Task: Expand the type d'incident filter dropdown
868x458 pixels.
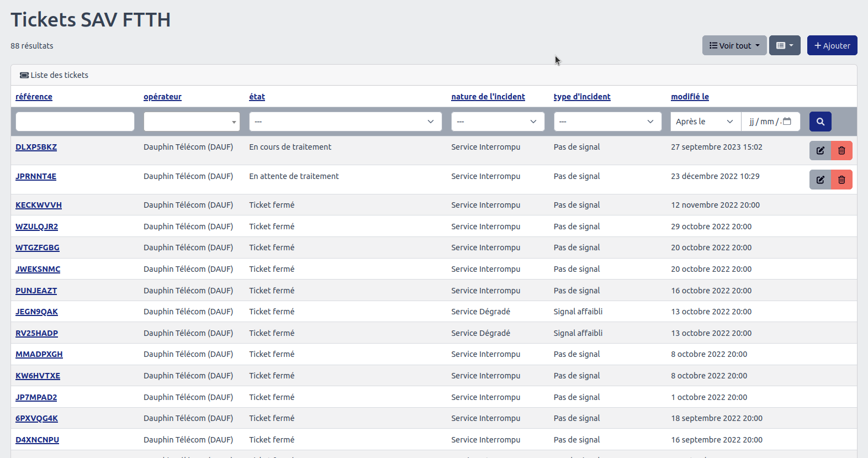Action: coord(607,122)
